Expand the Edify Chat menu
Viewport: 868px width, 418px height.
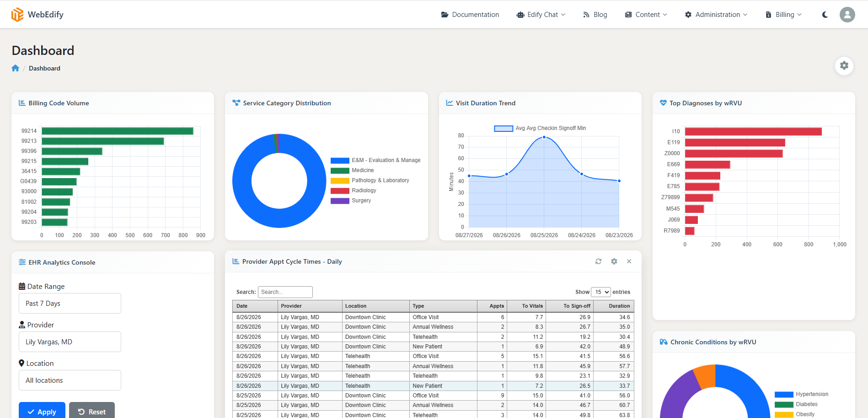pos(541,15)
